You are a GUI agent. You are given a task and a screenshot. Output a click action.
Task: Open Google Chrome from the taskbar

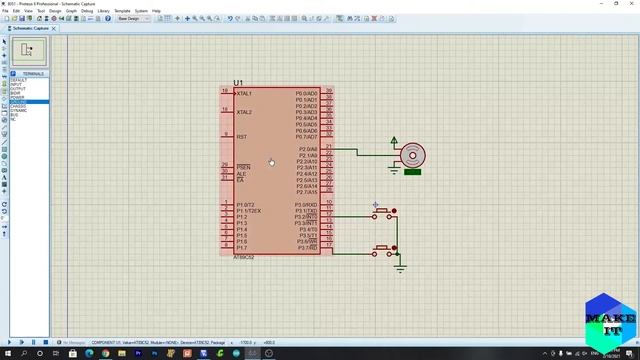point(105,353)
